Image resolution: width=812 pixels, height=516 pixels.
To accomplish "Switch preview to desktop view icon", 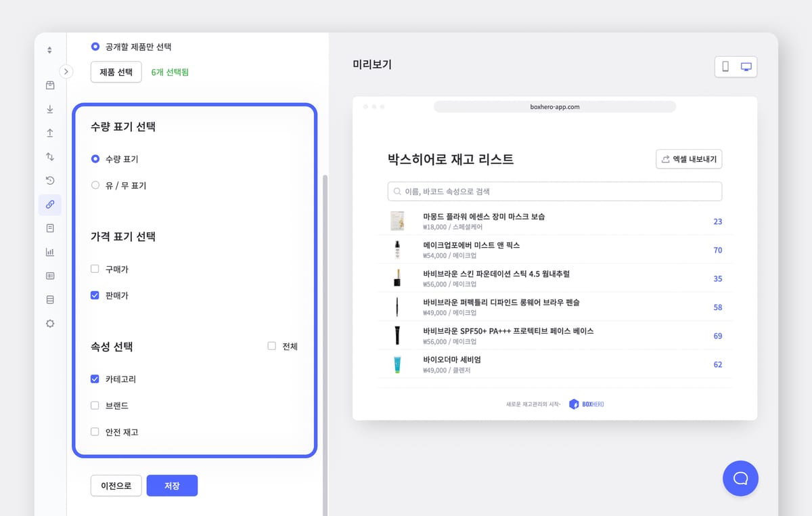I will coord(745,66).
